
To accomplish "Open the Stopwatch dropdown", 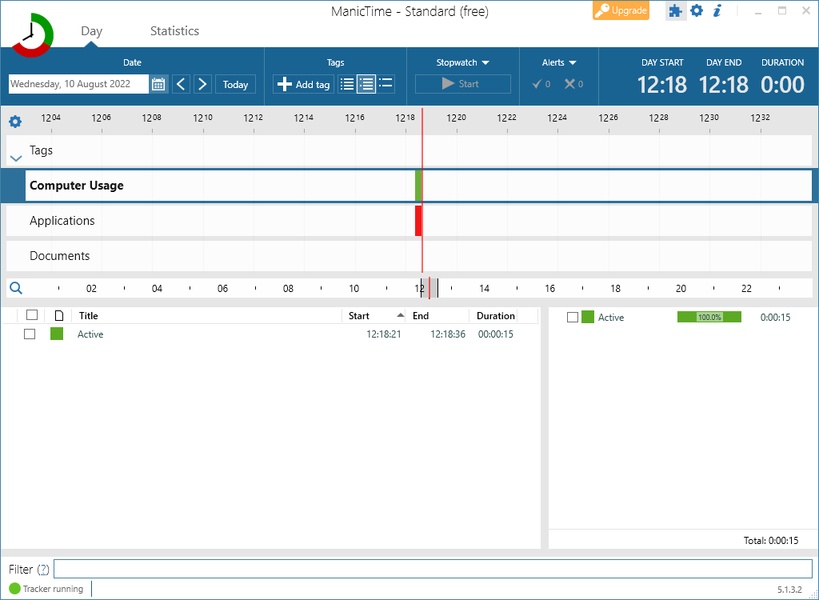I will [462, 62].
